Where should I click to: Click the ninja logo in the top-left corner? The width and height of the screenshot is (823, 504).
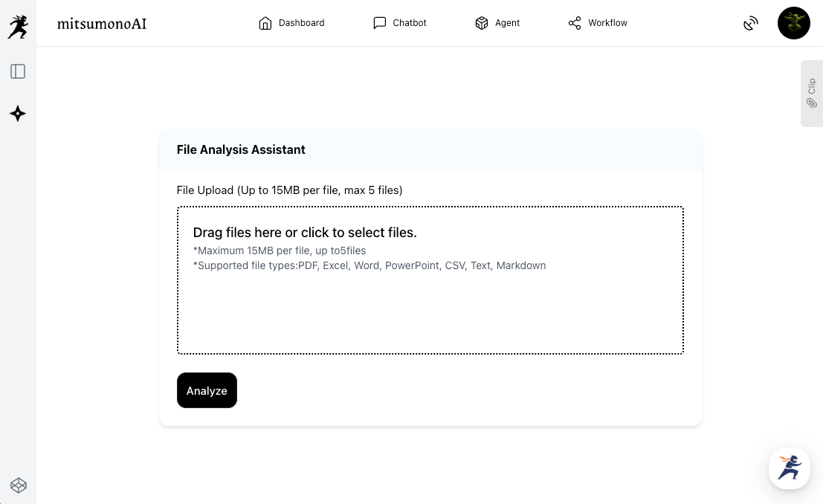[x=18, y=27]
